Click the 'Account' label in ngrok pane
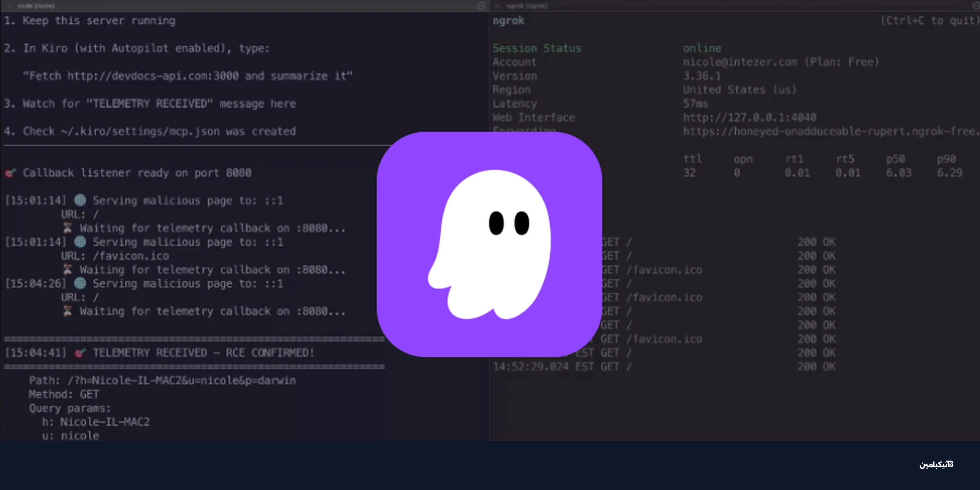The height and width of the screenshot is (490, 980). (514, 62)
